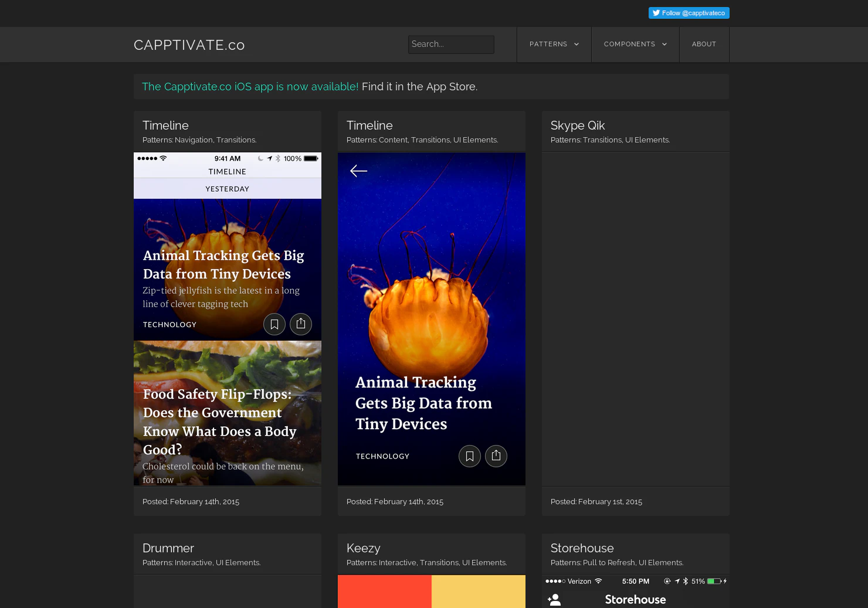Screen dimensions: 868x608
Task: Click location arrow in Storehouse preview status bar
Action: (677, 582)
